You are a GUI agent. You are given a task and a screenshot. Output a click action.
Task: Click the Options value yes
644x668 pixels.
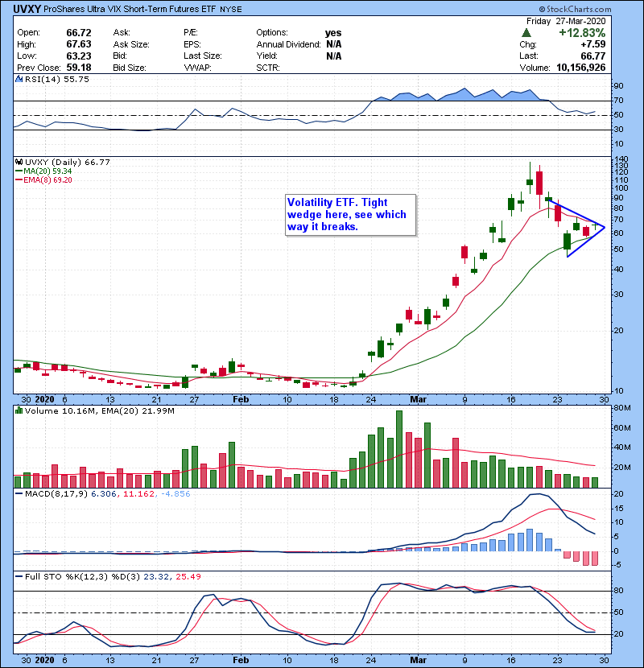tap(333, 33)
